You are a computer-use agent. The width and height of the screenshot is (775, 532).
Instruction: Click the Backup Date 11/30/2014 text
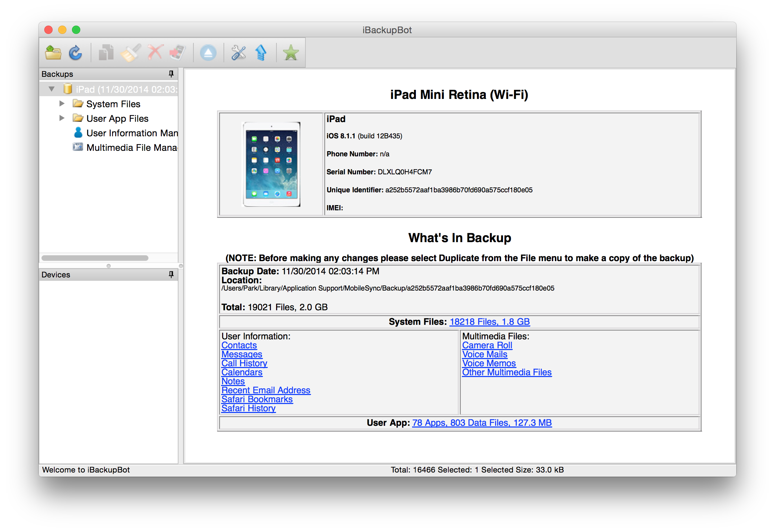point(300,271)
